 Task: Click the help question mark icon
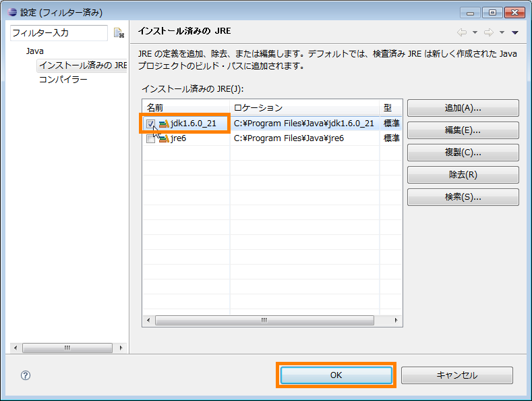[x=26, y=375]
